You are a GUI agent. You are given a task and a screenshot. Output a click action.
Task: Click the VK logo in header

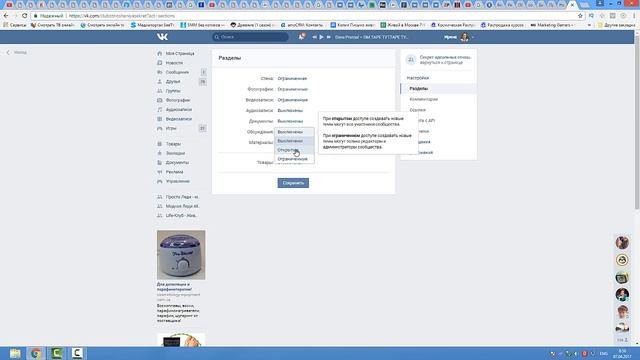click(162, 37)
